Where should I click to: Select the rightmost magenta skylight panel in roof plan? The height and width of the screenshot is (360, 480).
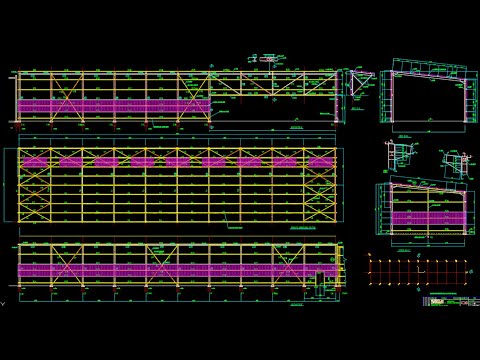click(x=321, y=162)
